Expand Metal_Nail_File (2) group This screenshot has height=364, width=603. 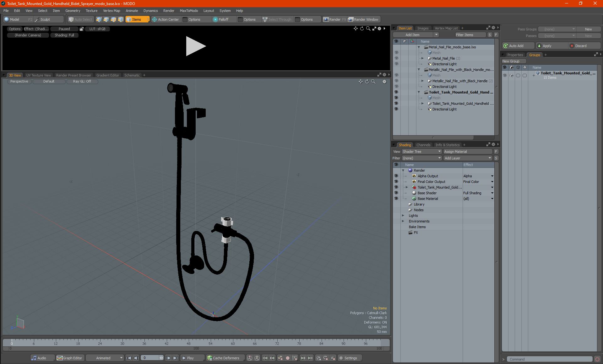pyautogui.click(x=422, y=58)
